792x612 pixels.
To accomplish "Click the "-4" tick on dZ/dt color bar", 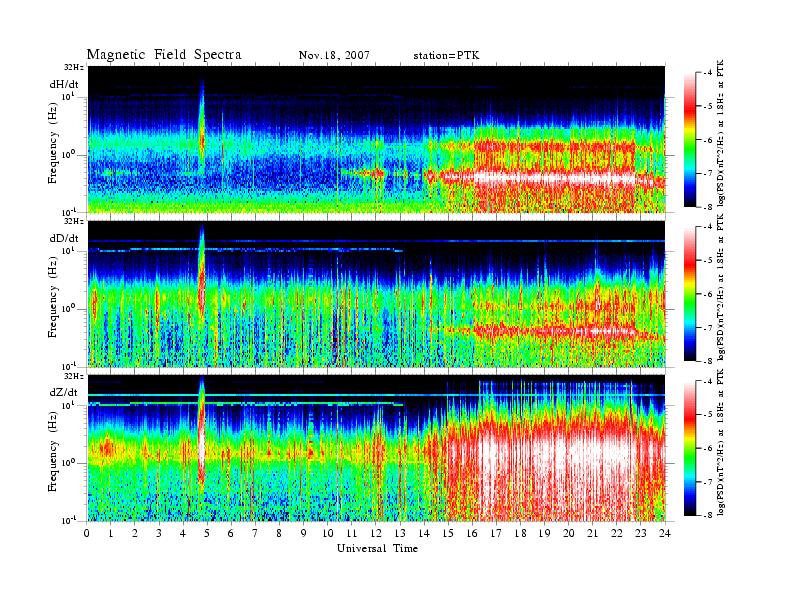I will pyautogui.click(x=708, y=381).
